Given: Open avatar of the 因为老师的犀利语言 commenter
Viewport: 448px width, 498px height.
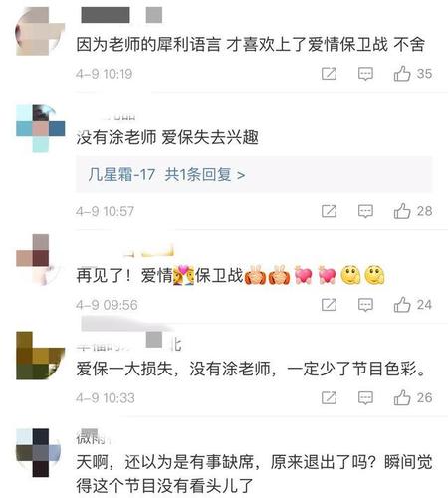Looking at the screenshot, I should tap(40, 31).
